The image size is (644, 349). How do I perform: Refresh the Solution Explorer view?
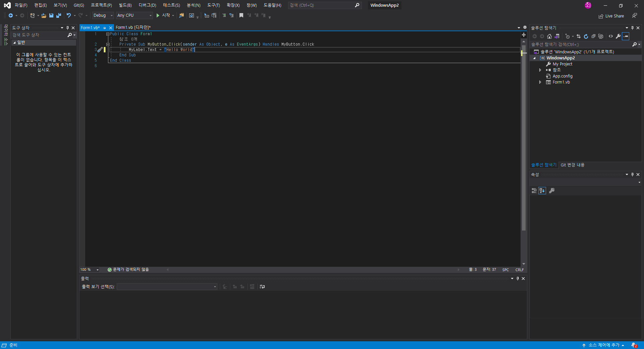coord(586,36)
